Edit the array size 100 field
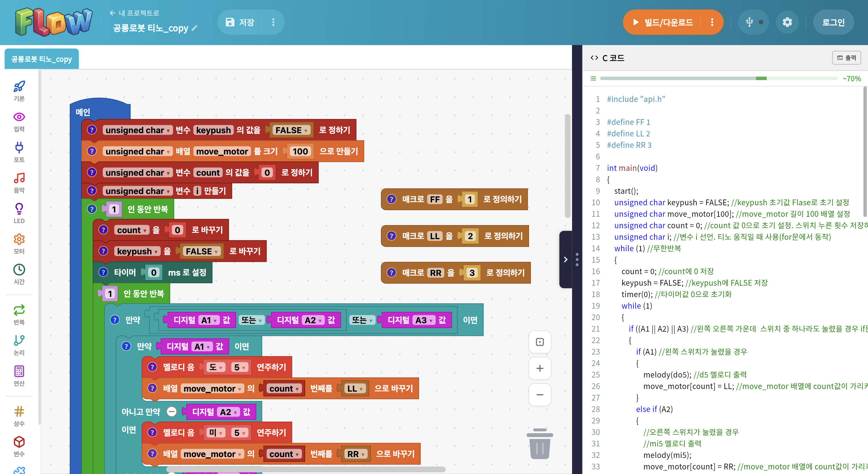Screen dimensions: 868x474 (x=300, y=151)
